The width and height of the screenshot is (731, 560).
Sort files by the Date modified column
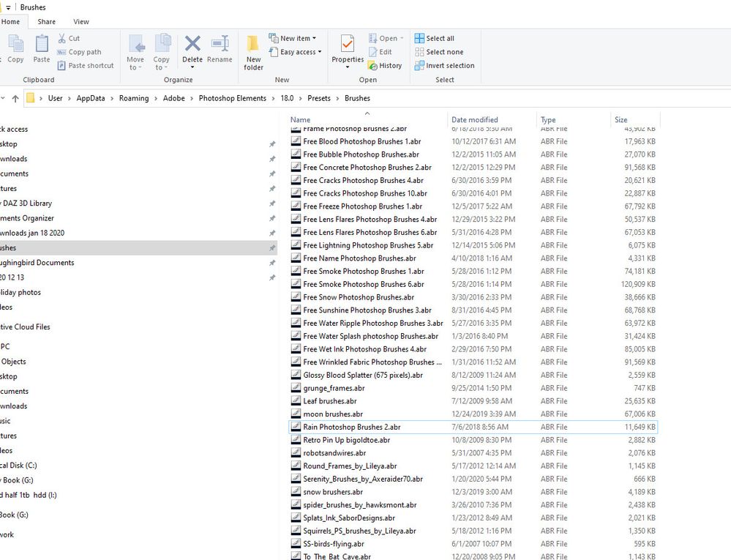coord(475,120)
